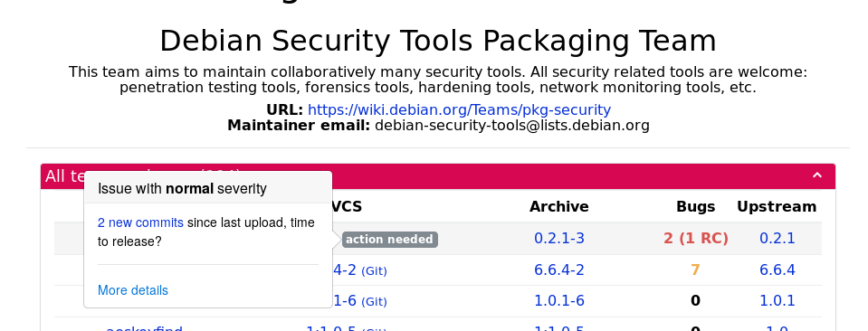The height and width of the screenshot is (331, 868).
Task: Select the Upstream column header
Action: (x=777, y=207)
